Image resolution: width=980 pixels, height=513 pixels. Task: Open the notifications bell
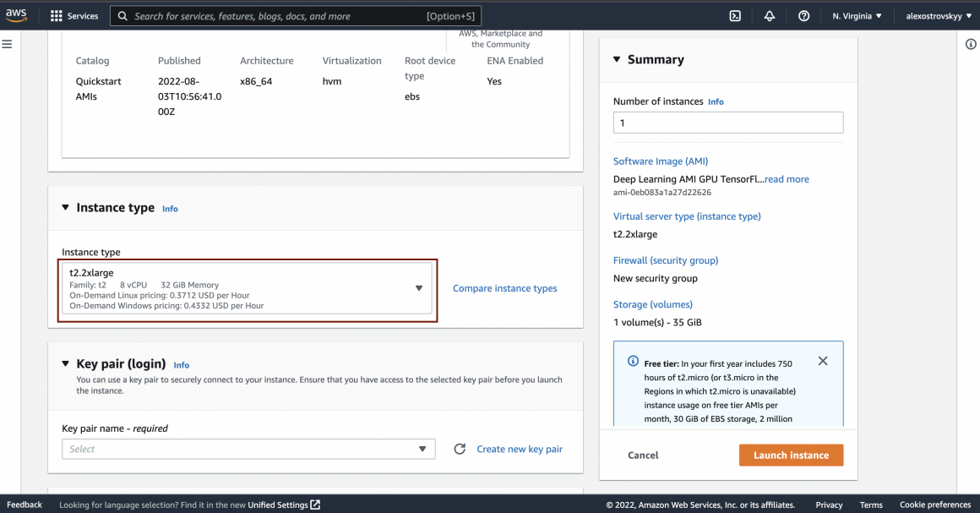click(770, 16)
